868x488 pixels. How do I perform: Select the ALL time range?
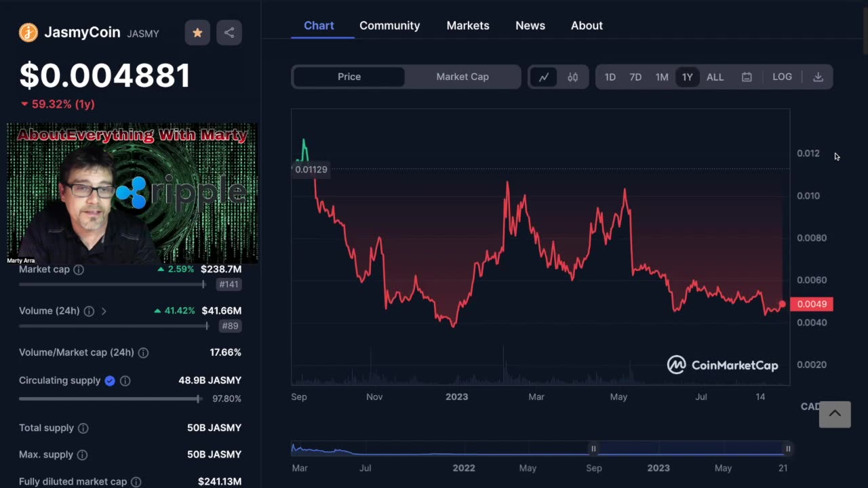coord(715,77)
